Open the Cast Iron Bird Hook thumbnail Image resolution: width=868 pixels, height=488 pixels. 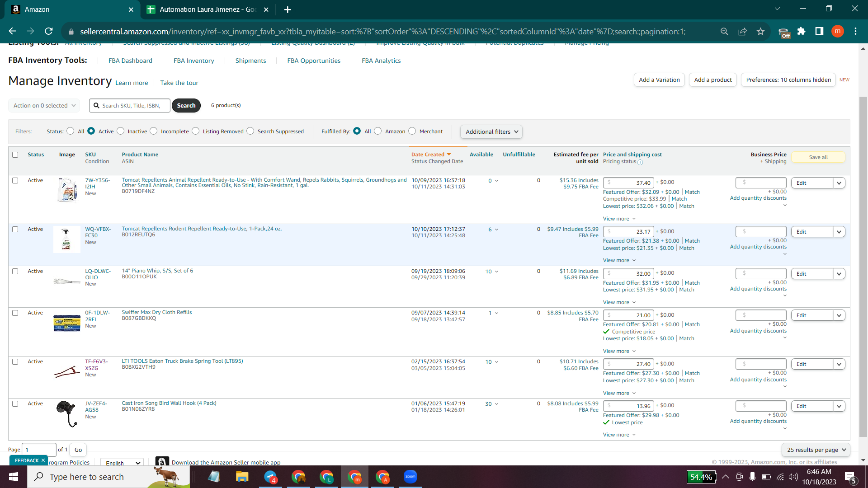coord(67,413)
